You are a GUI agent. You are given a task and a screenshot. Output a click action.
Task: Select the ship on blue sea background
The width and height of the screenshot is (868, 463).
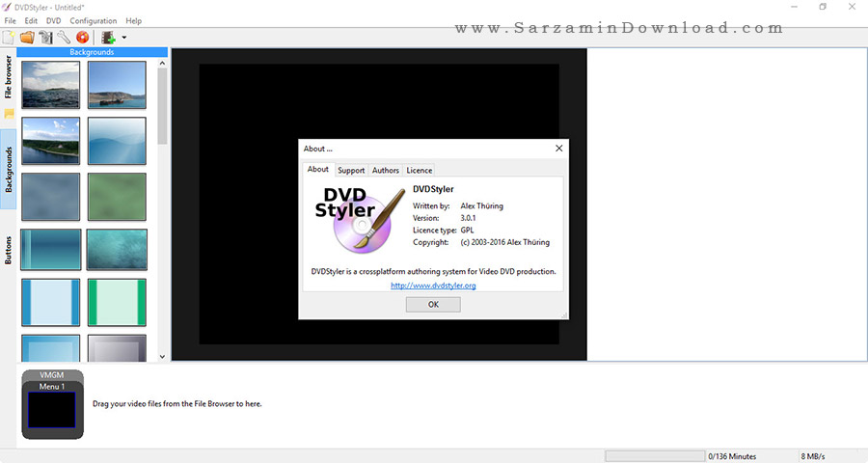(x=117, y=85)
